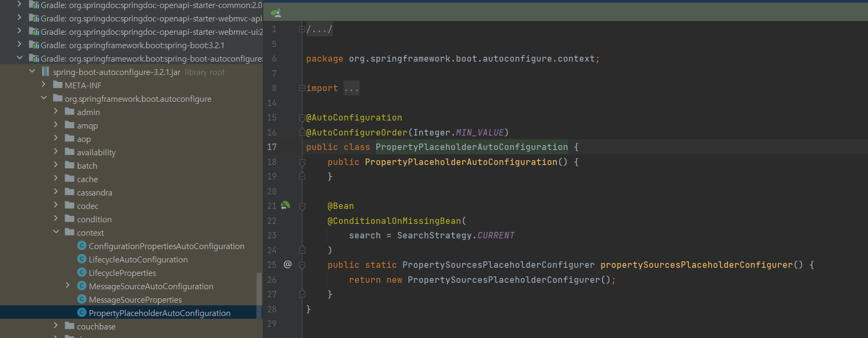The image size is (868, 338).
Task: Click the admin folder icon
Action: pos(70,111)
